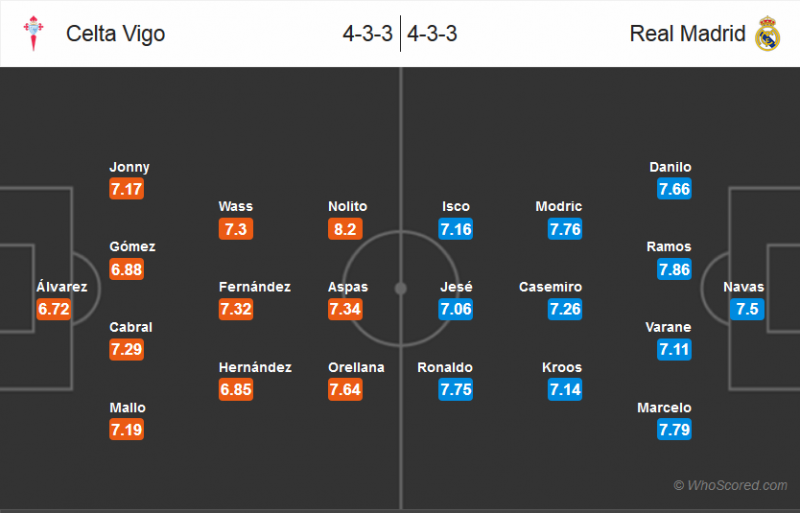Click the WhoScored.com watermark

(x=731, y=486)
